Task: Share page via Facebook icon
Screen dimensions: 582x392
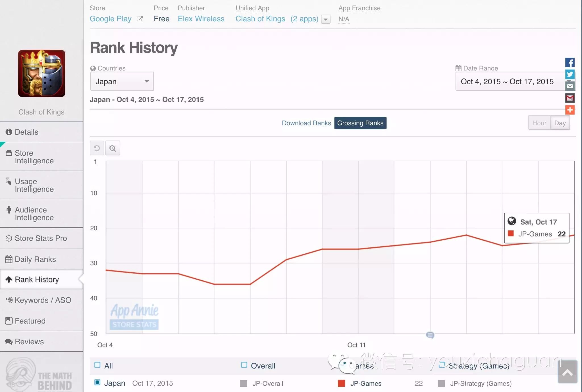Action: click(x=570, y=62)
